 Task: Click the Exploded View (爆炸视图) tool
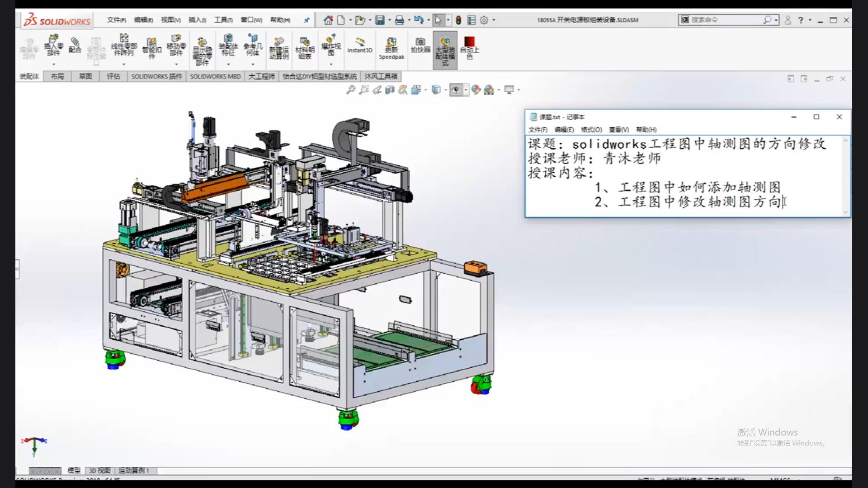(x=331, y=44)
